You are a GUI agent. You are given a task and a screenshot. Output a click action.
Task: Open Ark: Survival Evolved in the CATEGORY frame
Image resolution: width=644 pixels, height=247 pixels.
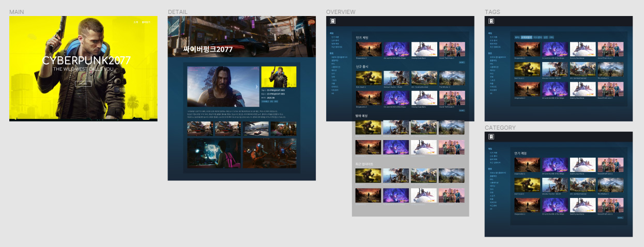pos(582,186)
